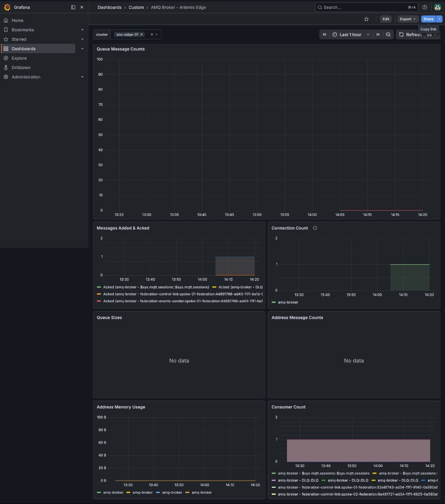Viewport: 445px width, 504px height.
Task: Click the Explore compass icon
Action: (6, 58)
